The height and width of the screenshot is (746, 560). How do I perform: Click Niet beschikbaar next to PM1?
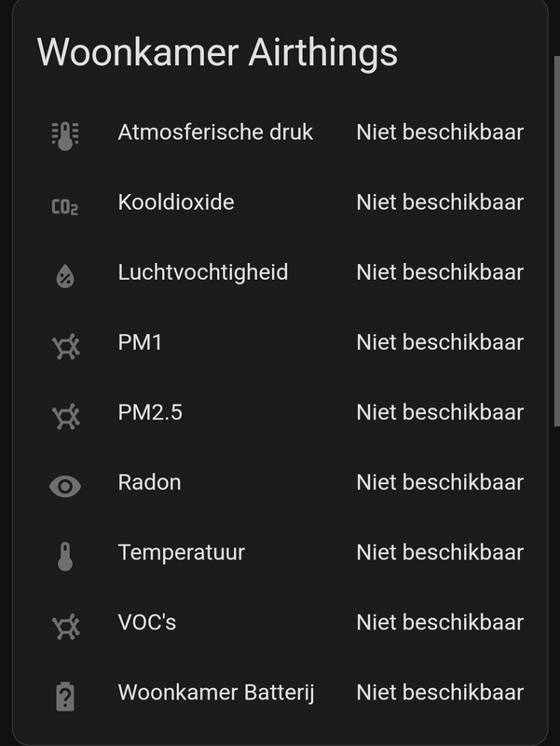tap(438, 341)
